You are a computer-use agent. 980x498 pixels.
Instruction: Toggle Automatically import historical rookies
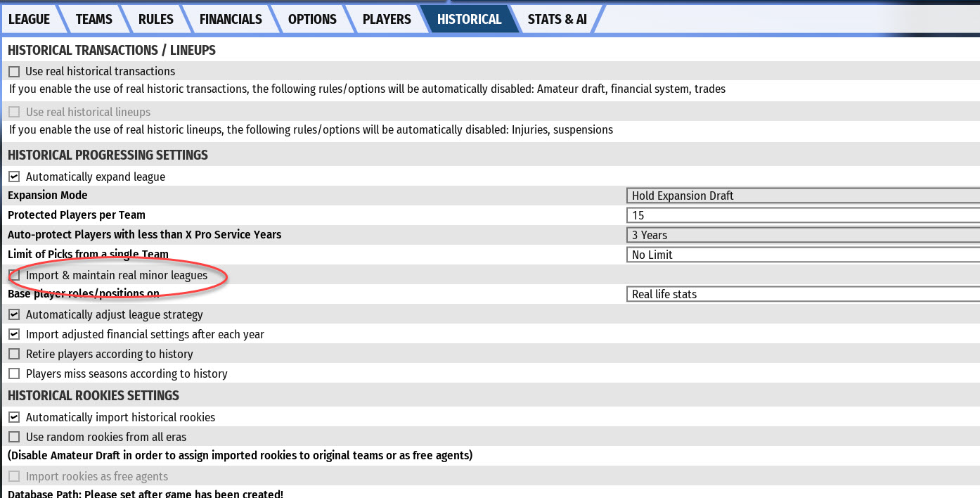click(x=14, y=418)
